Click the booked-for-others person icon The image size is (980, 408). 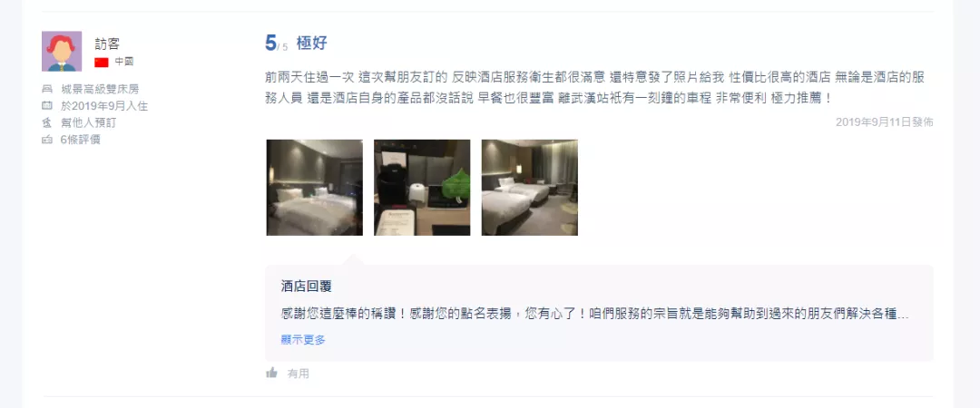click(x=47, y=122)
